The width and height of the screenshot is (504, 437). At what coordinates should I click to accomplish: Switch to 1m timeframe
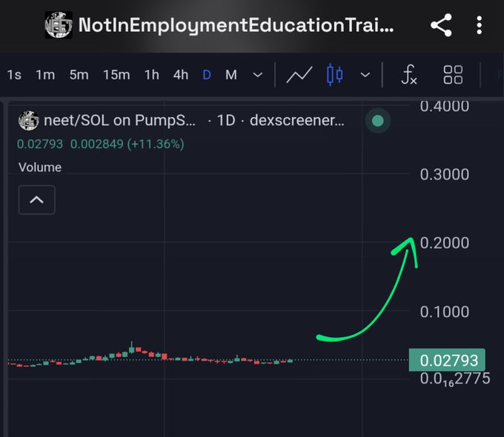coord(45,75)
